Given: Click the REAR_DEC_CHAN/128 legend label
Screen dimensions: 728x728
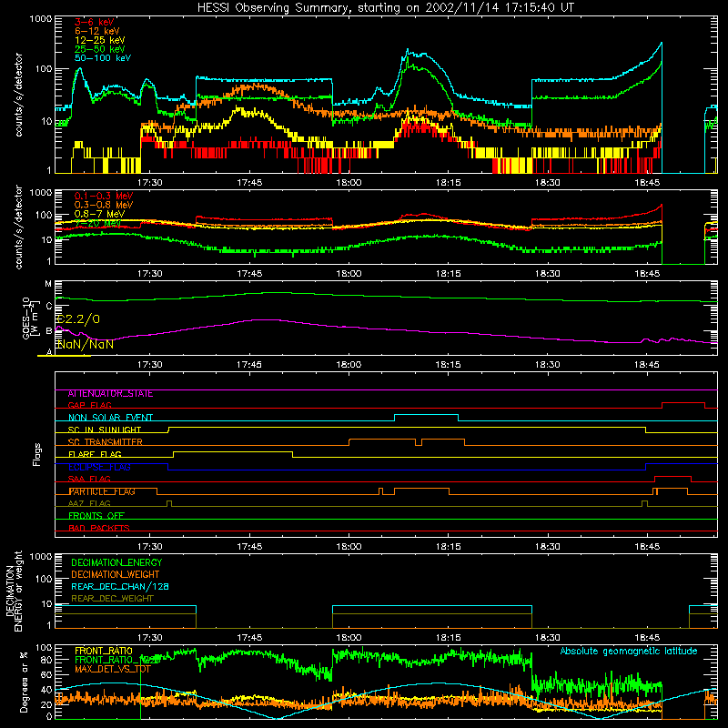Looking at the screenshot, I should [x=120, y=587].
